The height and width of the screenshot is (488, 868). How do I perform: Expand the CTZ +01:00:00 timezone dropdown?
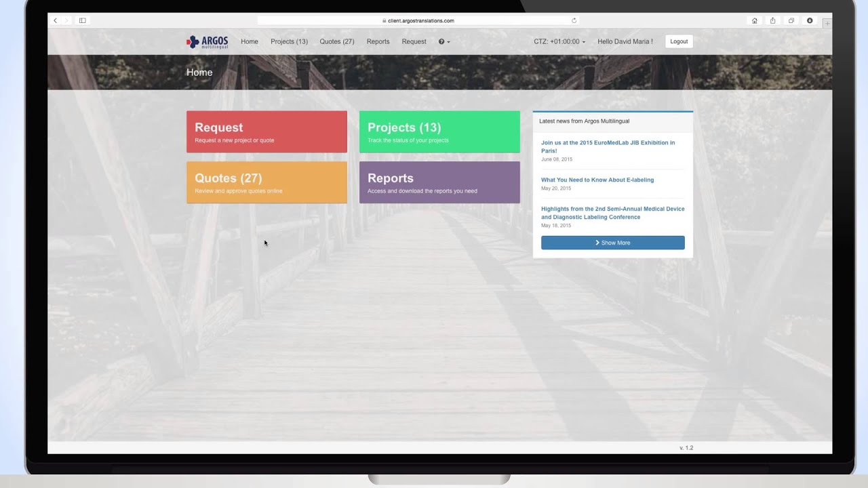[559, 41]
